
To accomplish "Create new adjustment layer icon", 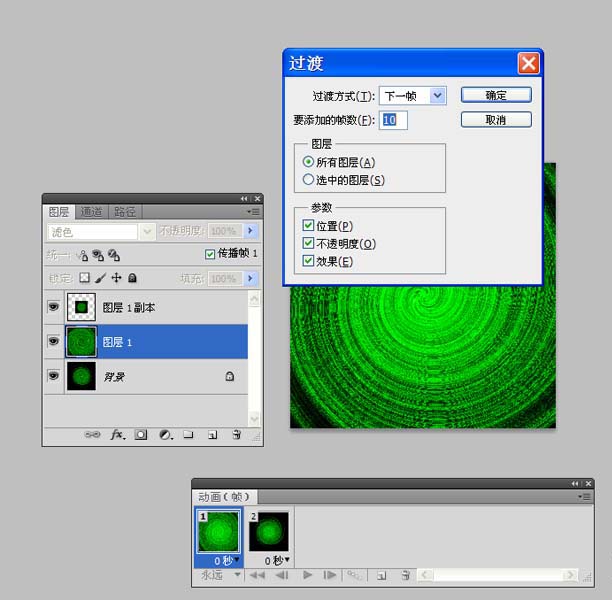I will coord(166,434).
